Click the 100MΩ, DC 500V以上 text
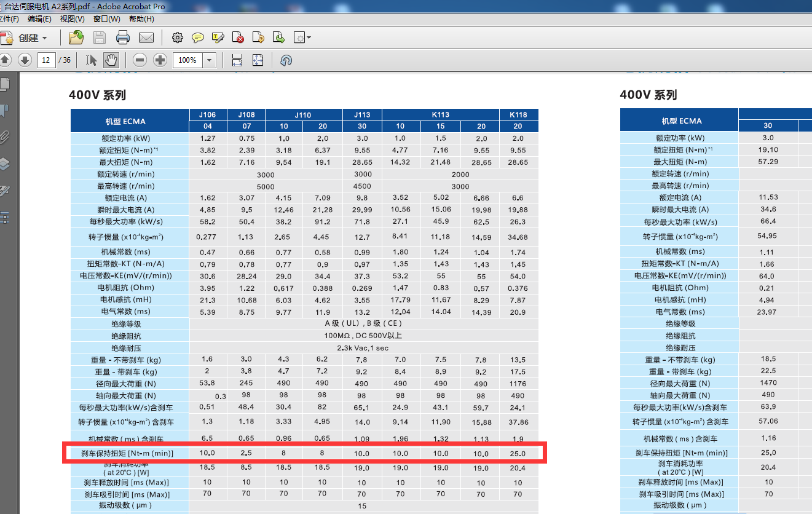The height and width of the screenshot is (514, 812). pos(363,336)
